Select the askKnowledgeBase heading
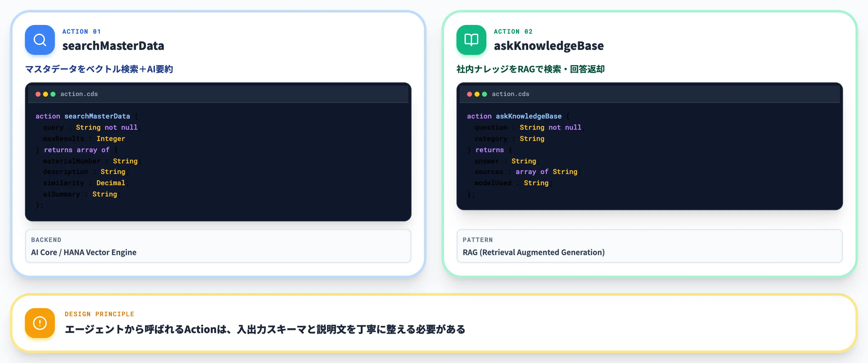 pyautogui.click(x=548, y=46)
